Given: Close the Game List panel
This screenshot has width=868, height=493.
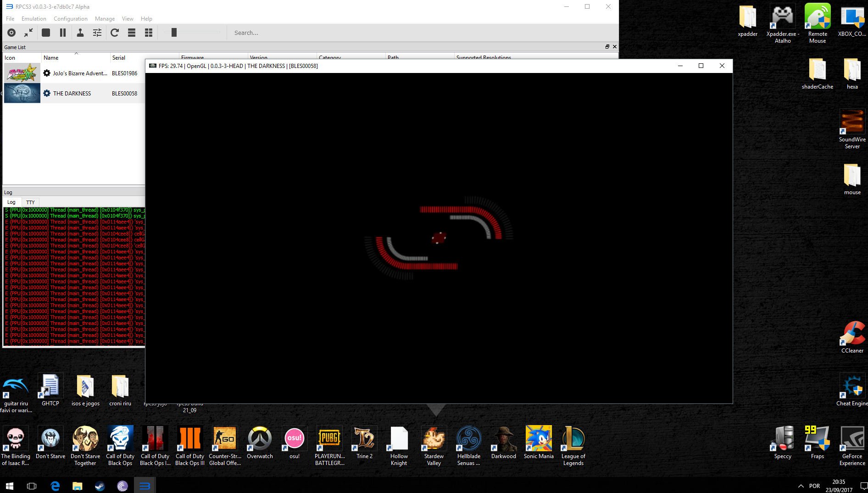Looking at the screenshot, I should (615, 47).
